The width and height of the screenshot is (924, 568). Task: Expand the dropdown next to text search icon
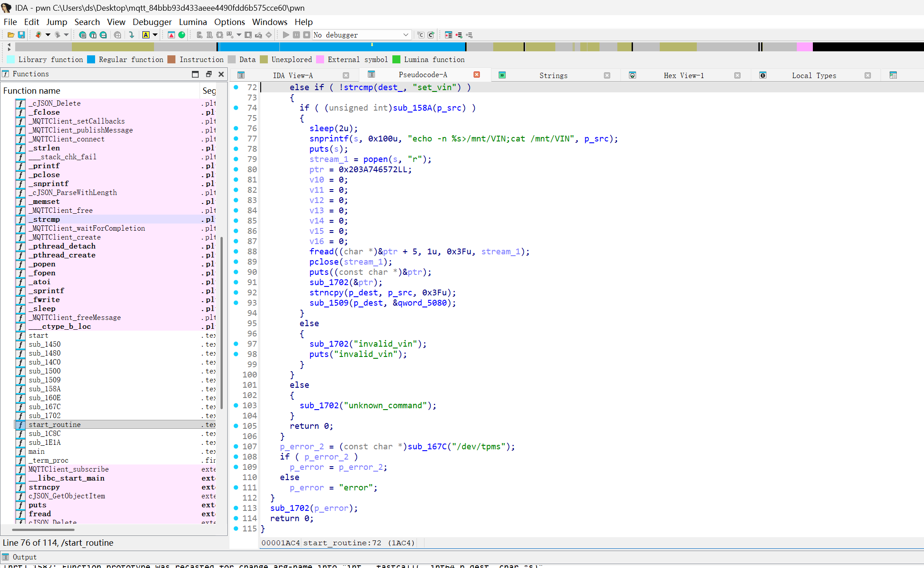tap(155, 35)
